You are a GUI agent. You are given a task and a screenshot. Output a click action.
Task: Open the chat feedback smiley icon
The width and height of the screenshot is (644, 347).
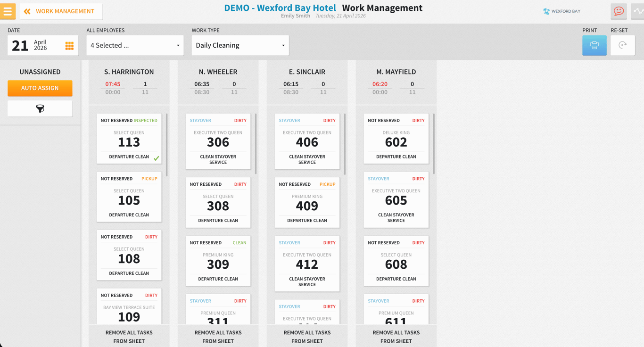619,11
